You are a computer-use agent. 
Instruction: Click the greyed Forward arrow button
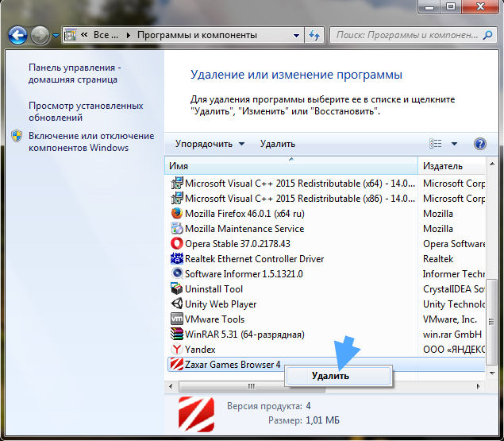click(40, 35)
